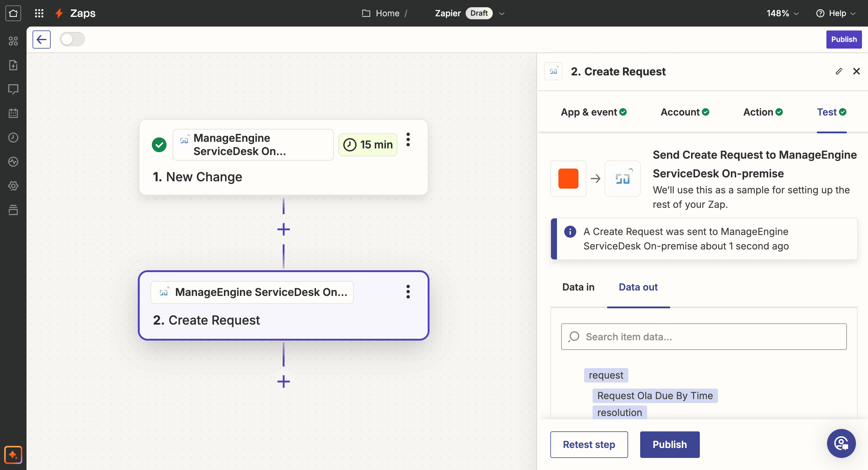Click the home icon in top-left corner
The image size is (868, 470).
(x=13, y=13)
